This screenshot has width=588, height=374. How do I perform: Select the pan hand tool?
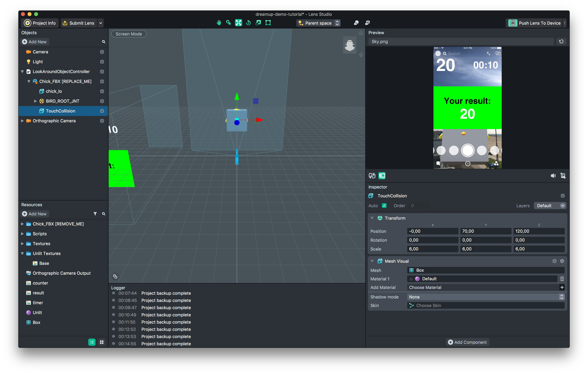(x=219, y=23)
